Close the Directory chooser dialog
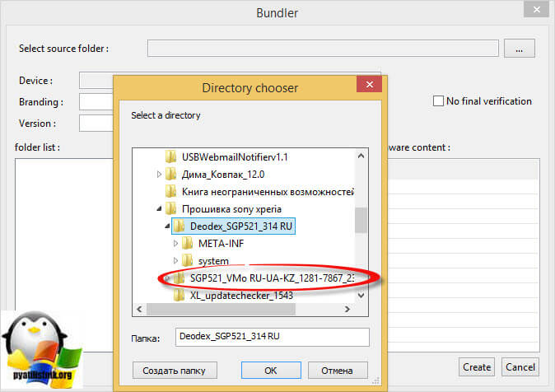555x392 pixels. point(369,84)
